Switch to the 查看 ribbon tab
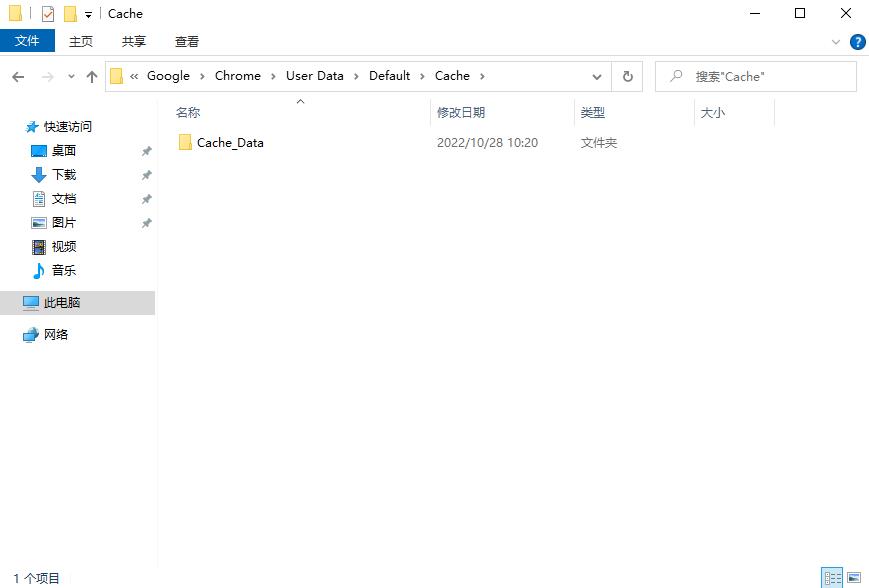Viewport: 869px width, 588px height. (187, 42)
